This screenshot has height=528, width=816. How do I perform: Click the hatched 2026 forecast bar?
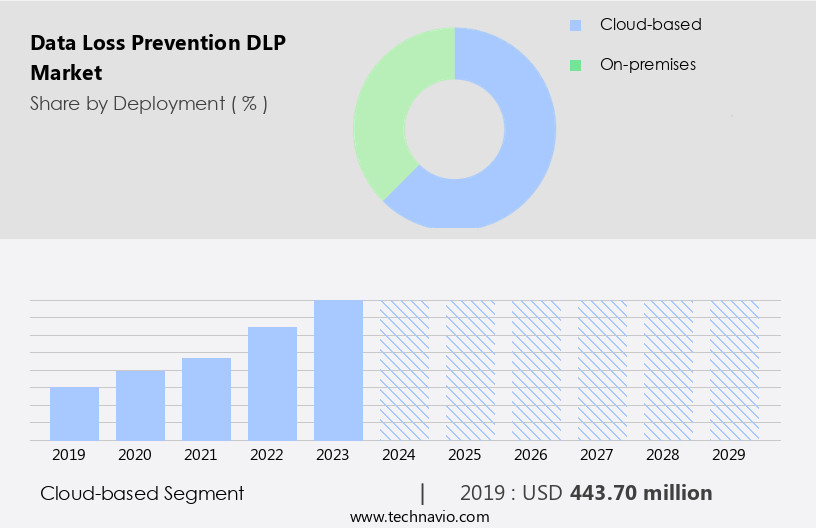[x=536, y=370]
